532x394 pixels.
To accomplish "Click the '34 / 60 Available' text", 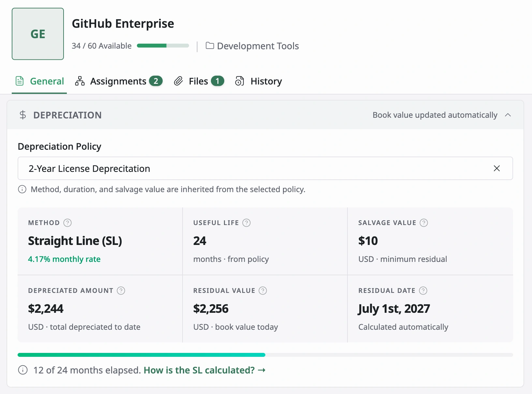I will tap(102, 46).
